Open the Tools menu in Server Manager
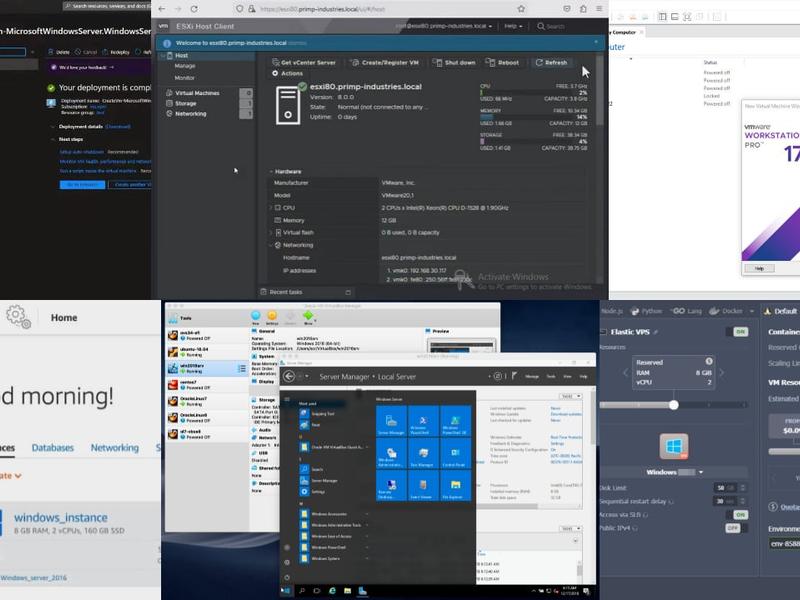The image size is (800, 600). pyautogui.click(x=551, y=377)
